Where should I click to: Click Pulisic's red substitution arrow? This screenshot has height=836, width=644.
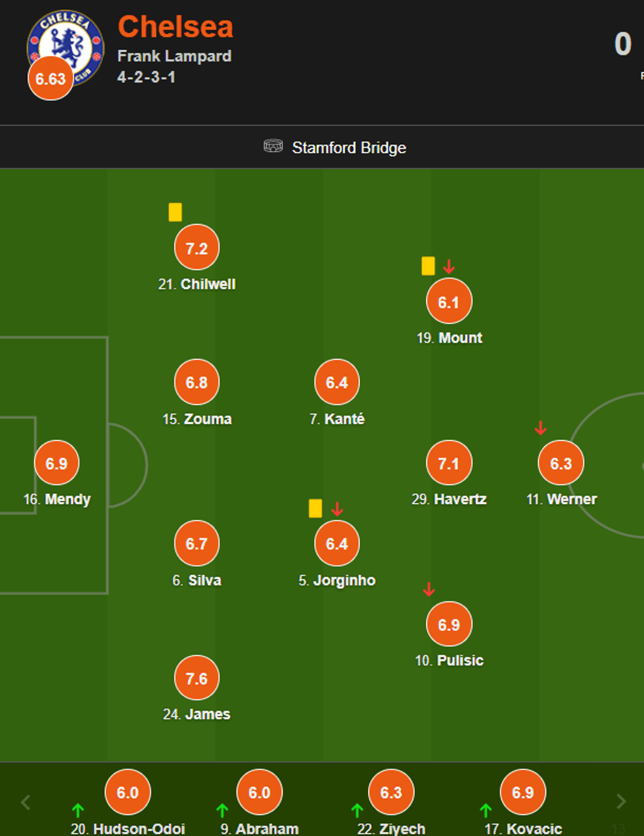428,589
